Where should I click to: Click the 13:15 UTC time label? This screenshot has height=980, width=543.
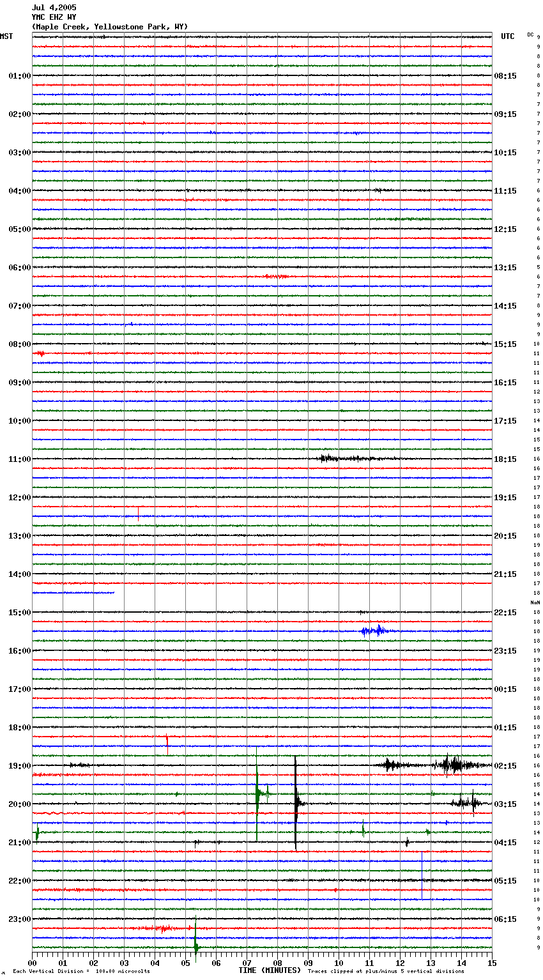pos(505,268)
